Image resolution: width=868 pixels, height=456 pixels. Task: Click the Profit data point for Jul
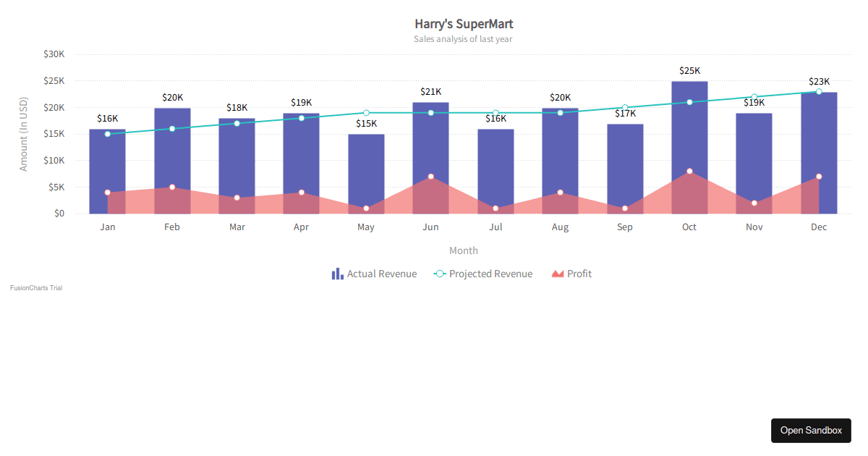pos(495,208)
